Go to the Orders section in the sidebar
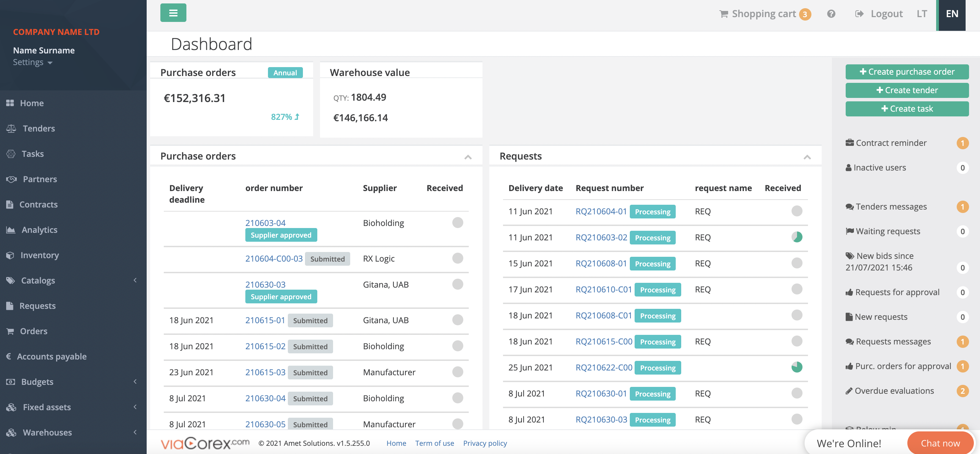This screenshot has height=454, width=980. [34, 331]
